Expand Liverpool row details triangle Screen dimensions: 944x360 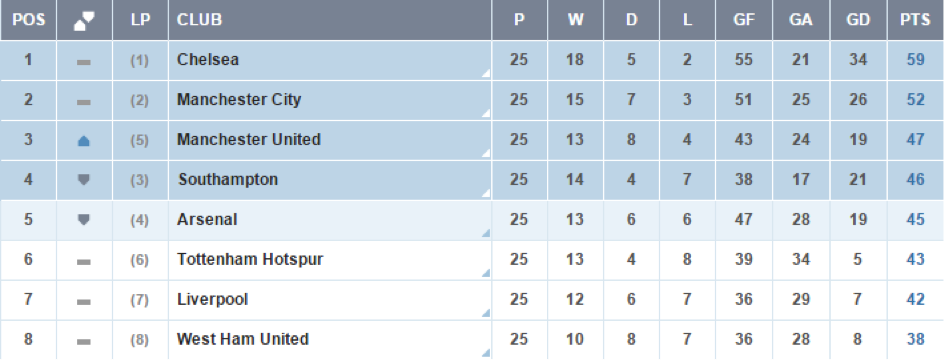(x=486, y=313)
